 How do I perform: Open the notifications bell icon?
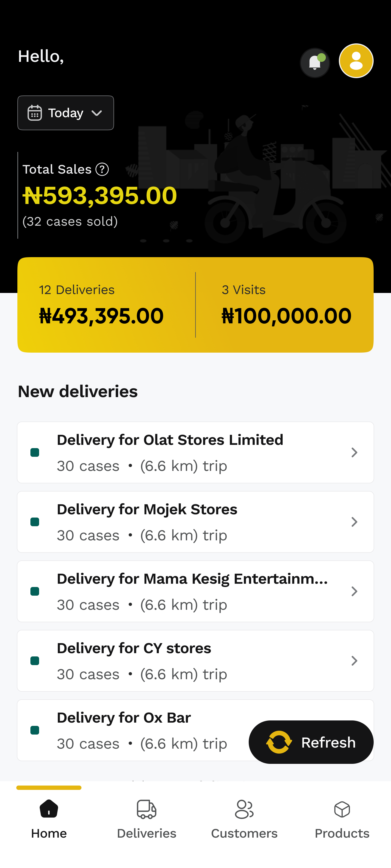(x=314, y=63)
